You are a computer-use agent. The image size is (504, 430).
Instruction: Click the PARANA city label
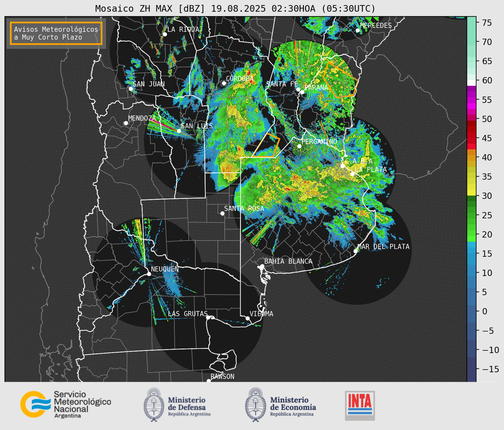[x=316, y=88]
